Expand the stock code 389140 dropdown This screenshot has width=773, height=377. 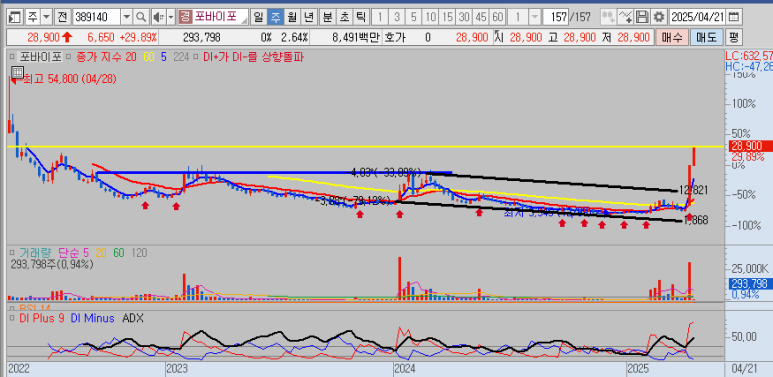coord(127,18)
